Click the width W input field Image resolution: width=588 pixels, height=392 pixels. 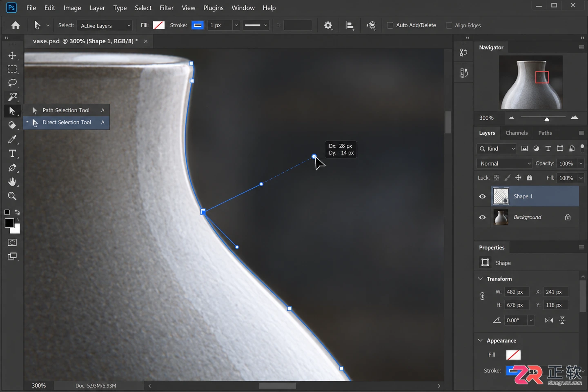coord(517,292)
